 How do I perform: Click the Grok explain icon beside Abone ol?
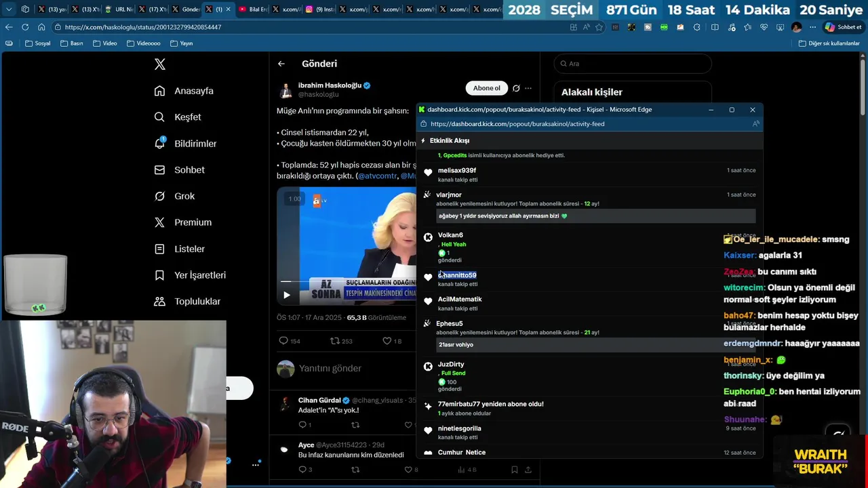pos(516,88)
